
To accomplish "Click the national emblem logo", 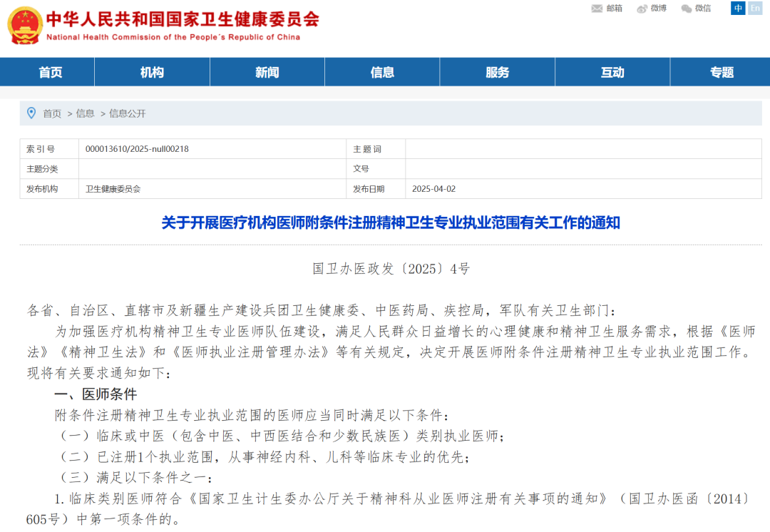I will (25, 26).
